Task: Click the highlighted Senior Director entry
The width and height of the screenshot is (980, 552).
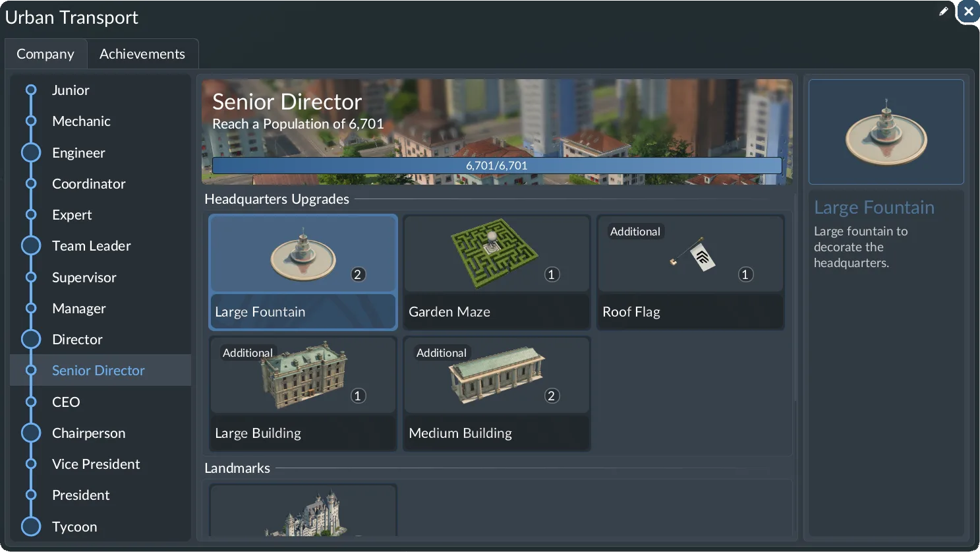Action: [100, 371]
